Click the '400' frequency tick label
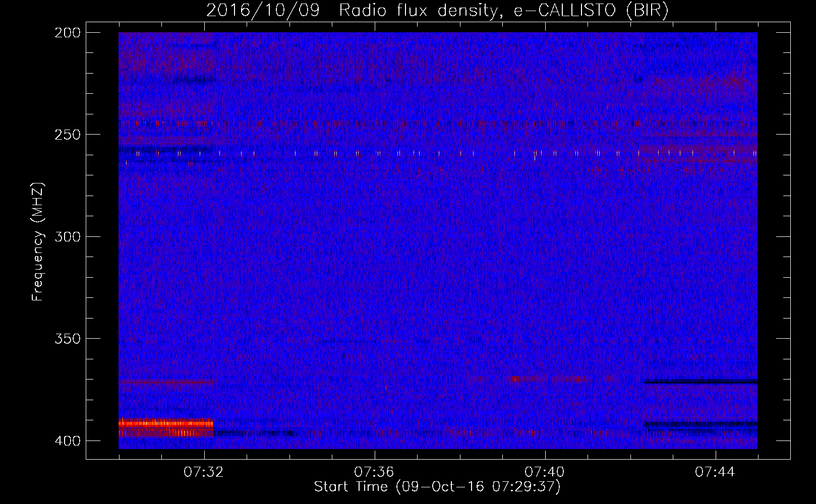 (x=68, y=440)
